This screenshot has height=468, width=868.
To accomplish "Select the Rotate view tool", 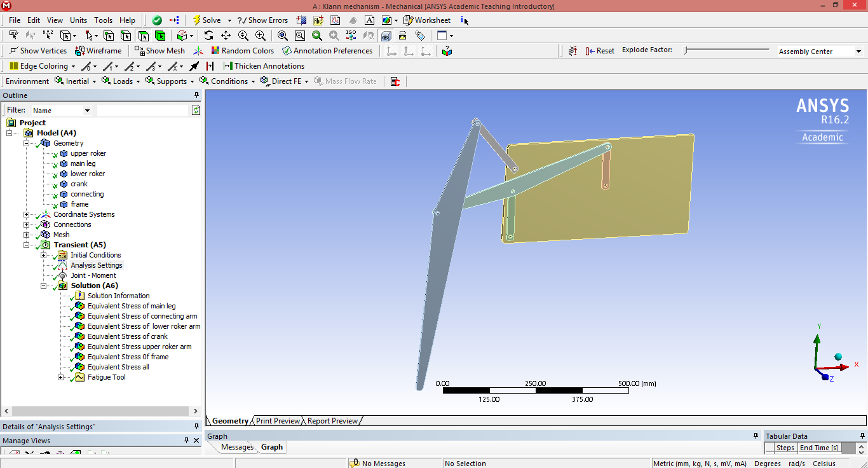I will click(x=208, y=36).
